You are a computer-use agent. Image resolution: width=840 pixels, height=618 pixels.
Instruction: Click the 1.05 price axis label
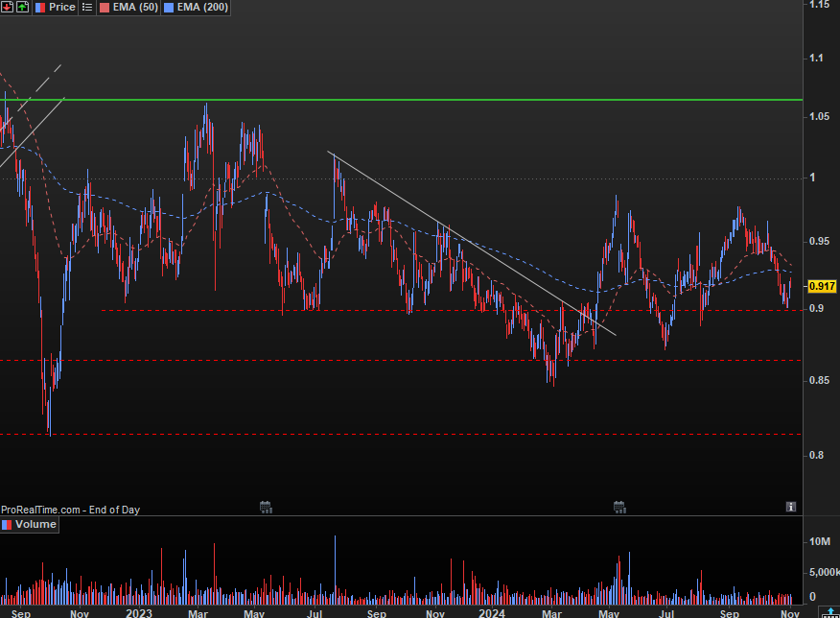820,116
